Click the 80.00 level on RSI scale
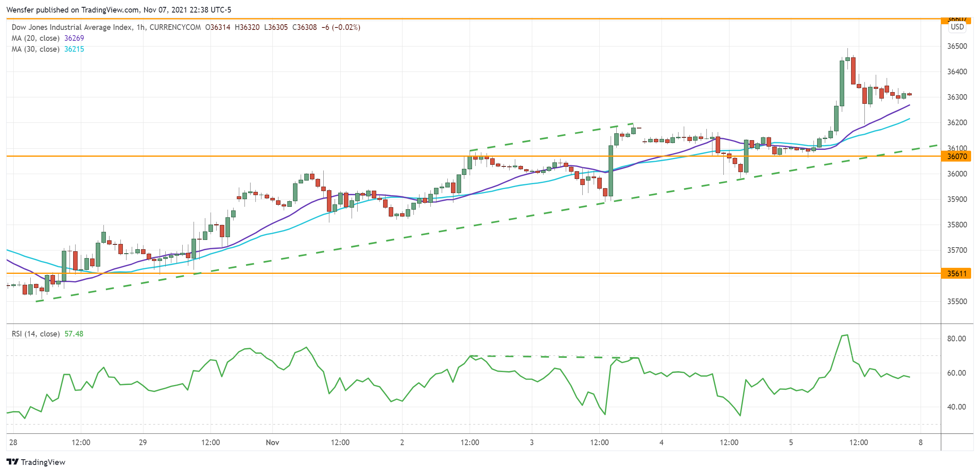Viewport: 980px width, 473px height. pos(956,338)
